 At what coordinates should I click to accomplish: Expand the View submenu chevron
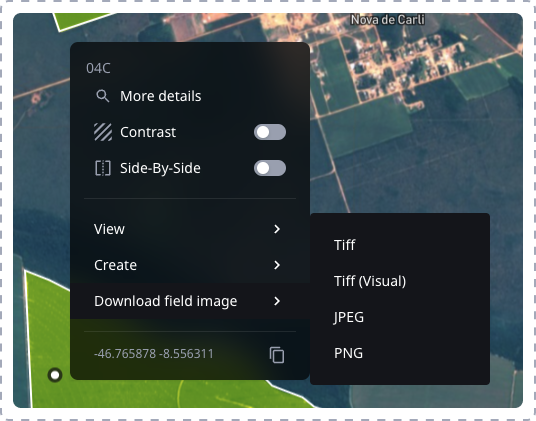[x=277, y=229]
